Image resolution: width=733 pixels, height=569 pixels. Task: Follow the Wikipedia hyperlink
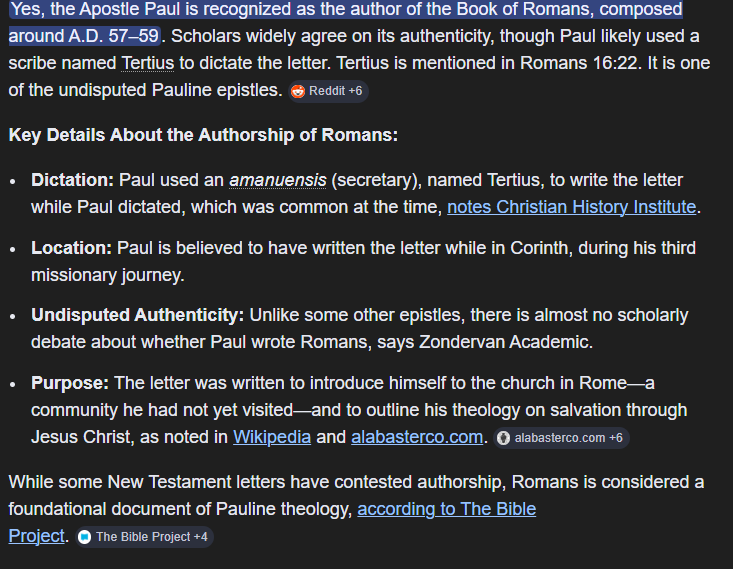[272, 437]
